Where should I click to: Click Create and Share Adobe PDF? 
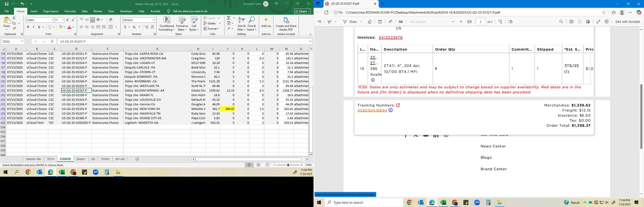(286, 24)
